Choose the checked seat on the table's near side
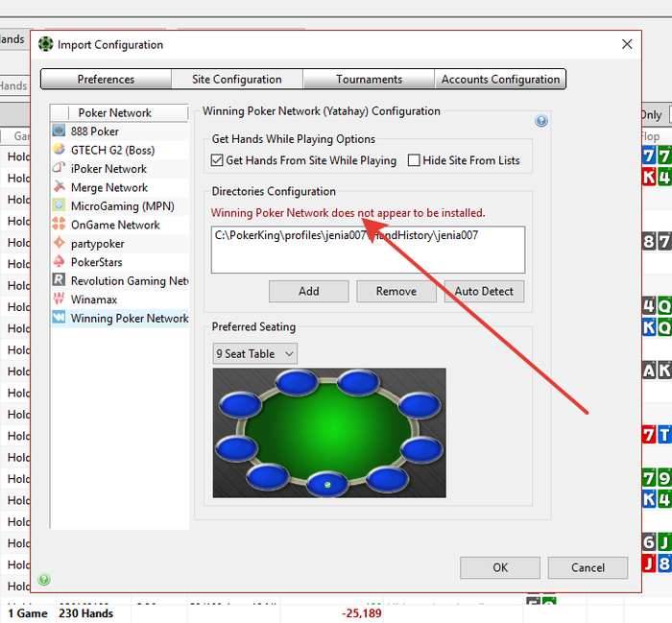The height and width of the screenshot is (623, 672). (x=327, y=484)
